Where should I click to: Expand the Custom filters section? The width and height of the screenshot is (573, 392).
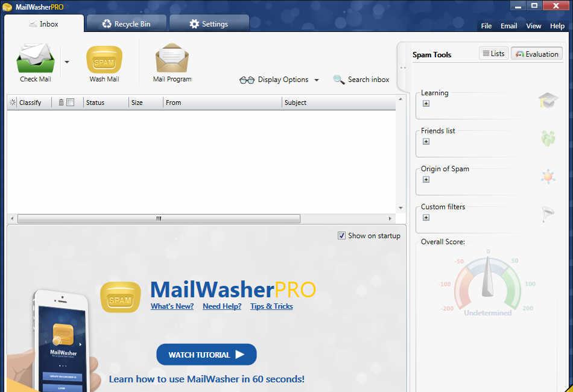click(426, 217)
